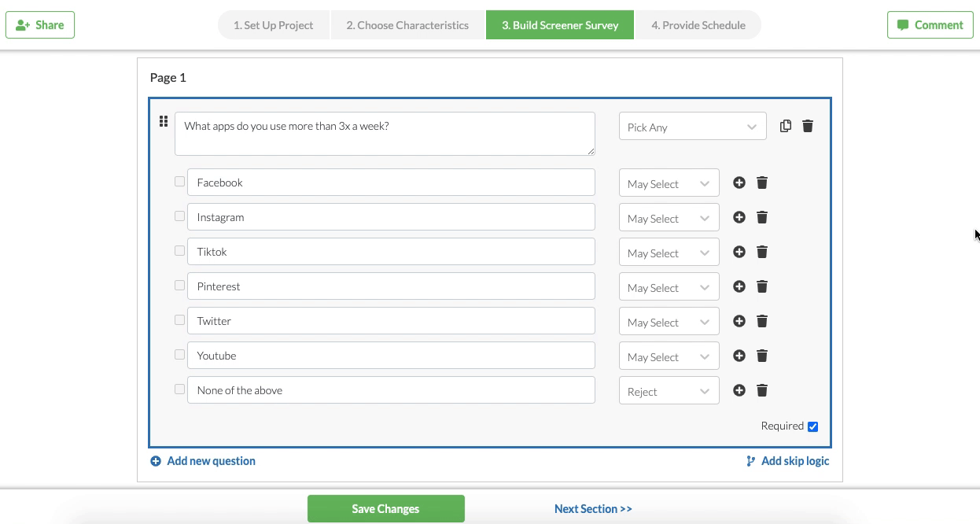
Task: Delete the None of the above option
Action: [762, 390]
